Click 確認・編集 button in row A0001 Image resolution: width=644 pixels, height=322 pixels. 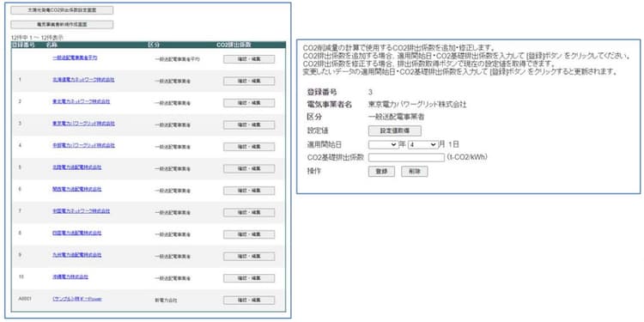tap(249, 301)
